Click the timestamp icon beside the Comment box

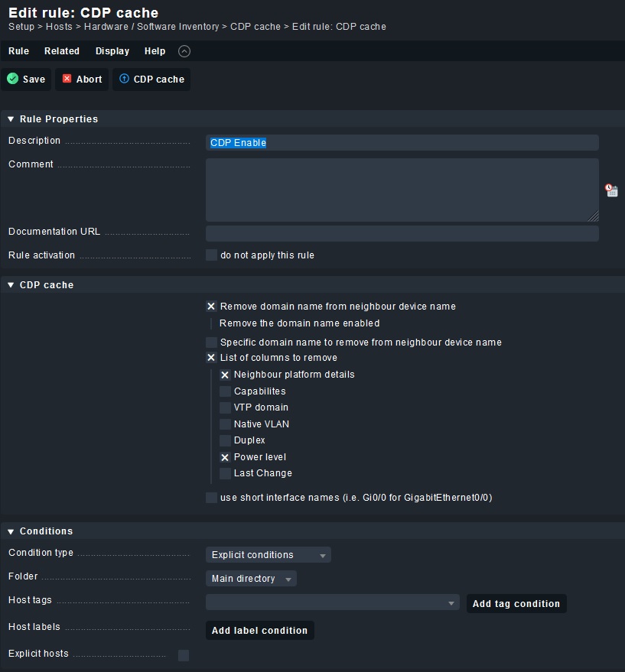611,190
